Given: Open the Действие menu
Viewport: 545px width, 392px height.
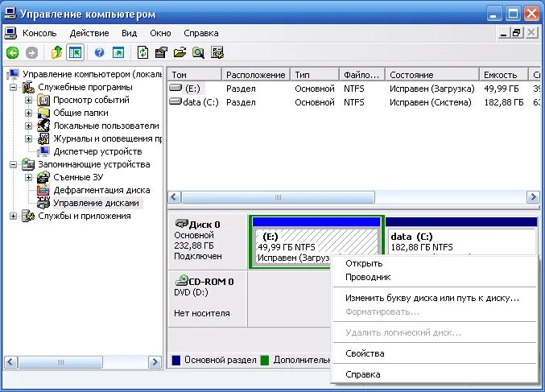Looking at the screenshot, I should [89, 33].
